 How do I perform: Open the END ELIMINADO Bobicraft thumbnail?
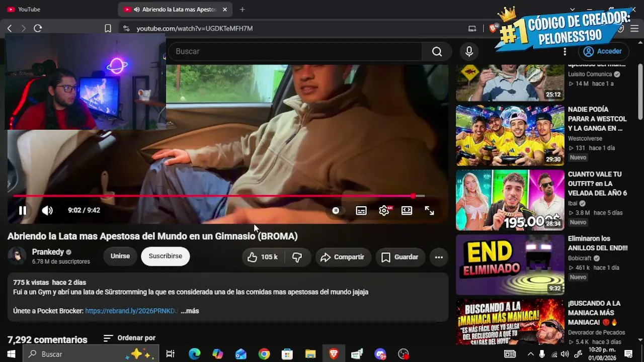510,265
